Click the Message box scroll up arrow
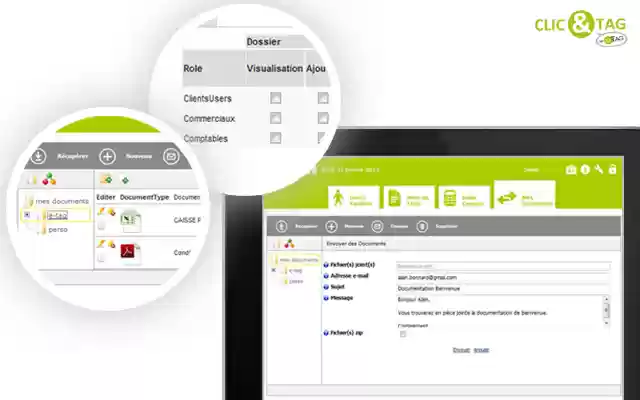This screenshot has height=400, width=640. point(607,299)
